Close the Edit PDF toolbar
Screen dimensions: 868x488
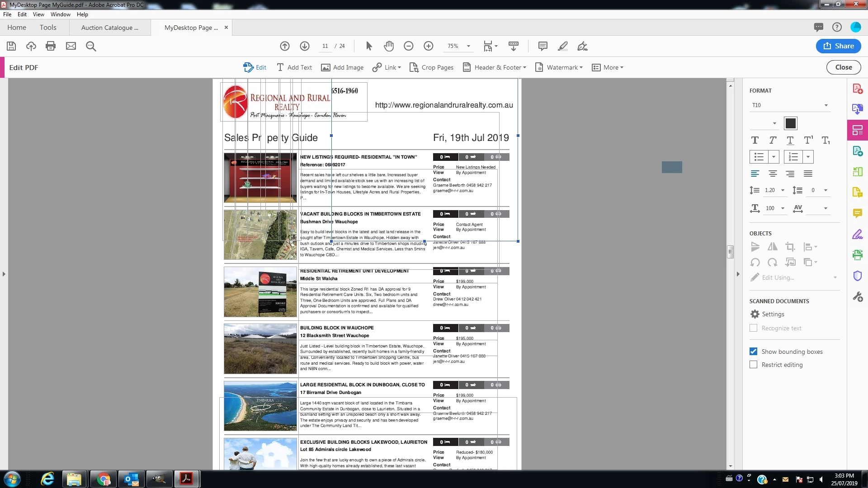(843, 67)
